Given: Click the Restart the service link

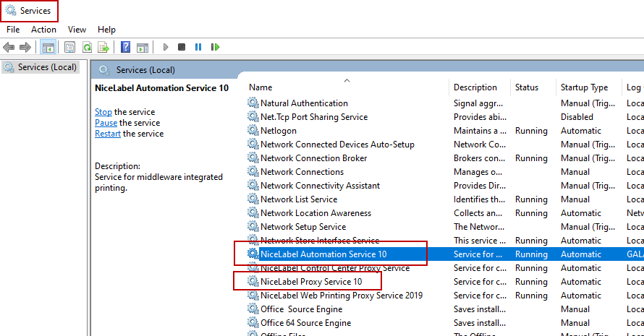Looking at the screenshot, I should point(108,134).
